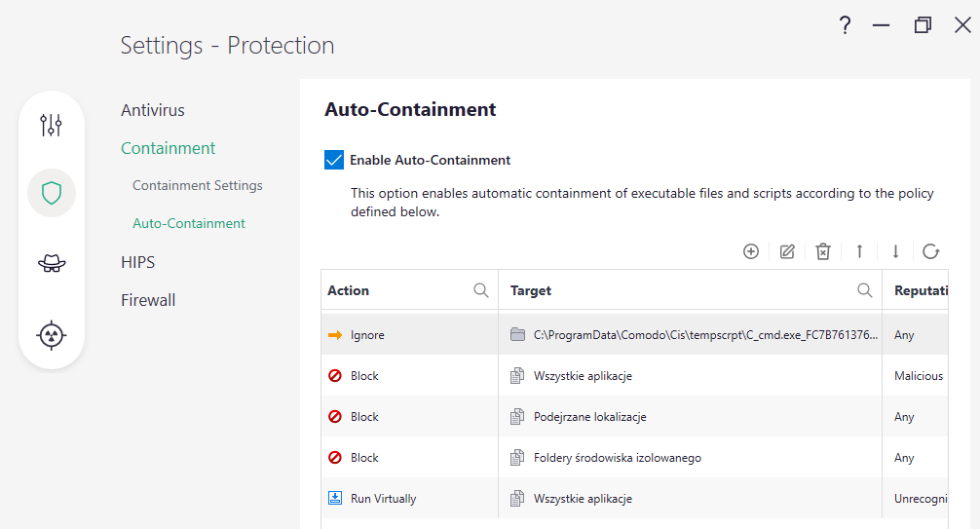The height and width of the screenshot is (529, 980).
Task: Open the general settings sliders icon
Action: (52, 125)
